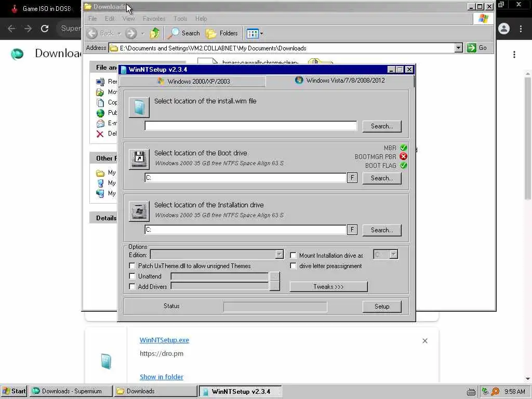The width and height of the screenshot is (532, 399).
Task: Reload the page in Supermium browser
Action: (45, 29)
